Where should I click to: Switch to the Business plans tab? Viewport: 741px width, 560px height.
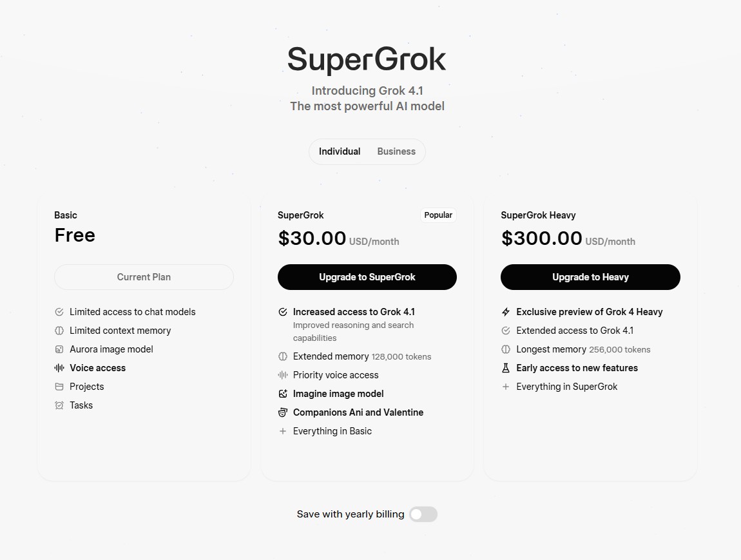[x=396, y=151]
